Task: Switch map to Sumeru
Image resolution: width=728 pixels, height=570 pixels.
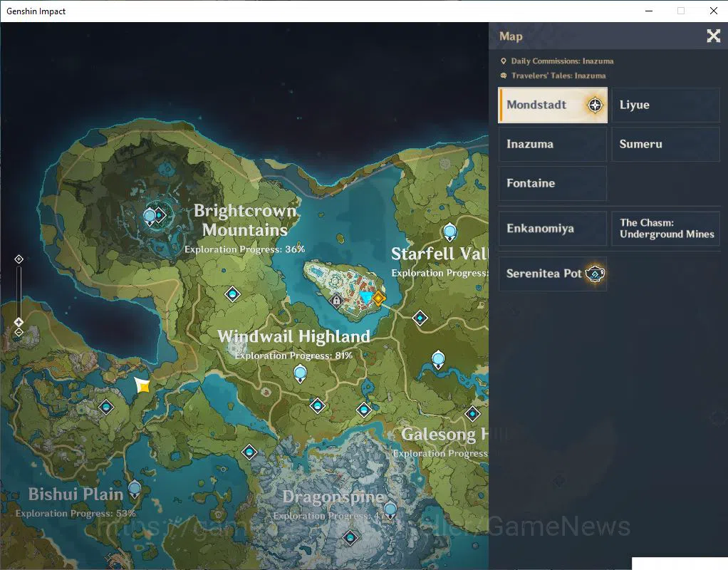Action: click(666, 144)
